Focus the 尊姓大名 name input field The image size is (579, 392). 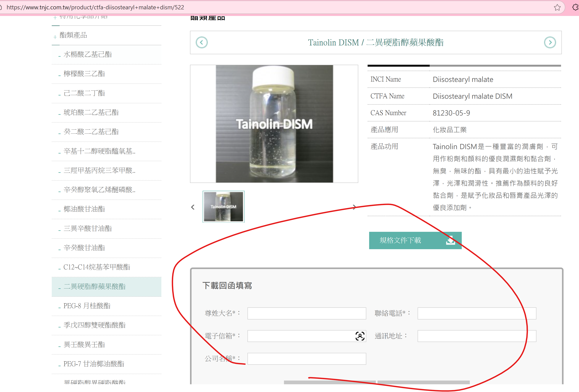307,313
